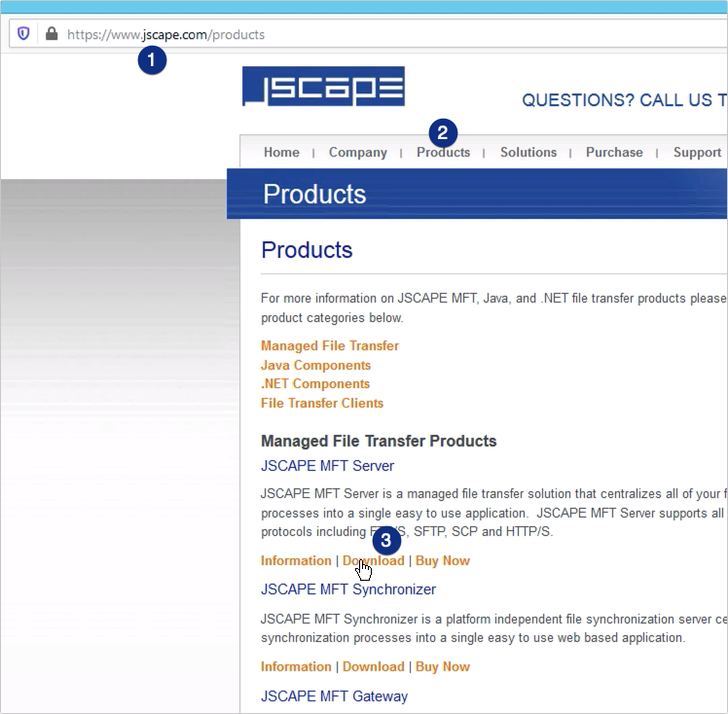Visit the File Transfer Clients link
Screen dimensions: 728x714
tap(321, 404)
